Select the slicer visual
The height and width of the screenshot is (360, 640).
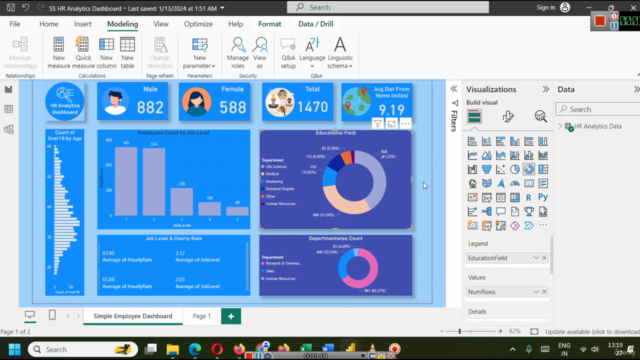[x=487, y=198]
